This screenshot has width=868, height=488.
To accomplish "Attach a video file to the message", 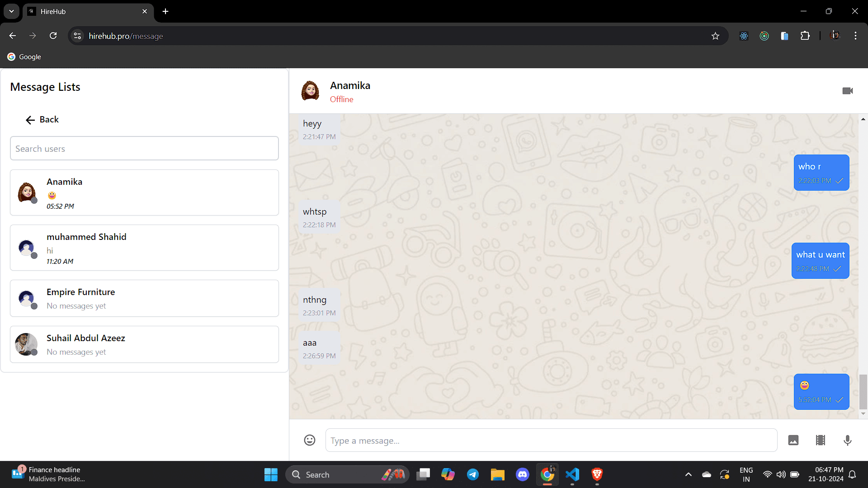I will [821, 440].
